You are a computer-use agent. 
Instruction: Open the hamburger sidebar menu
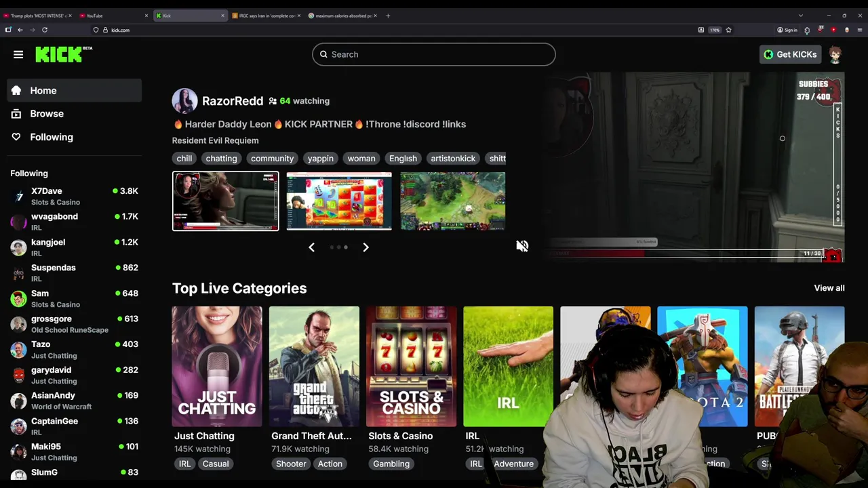18,54
